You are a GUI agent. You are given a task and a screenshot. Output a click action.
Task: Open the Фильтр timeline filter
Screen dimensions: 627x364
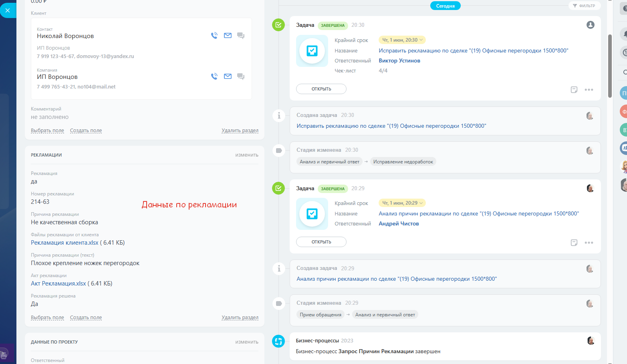coord(584,6)
